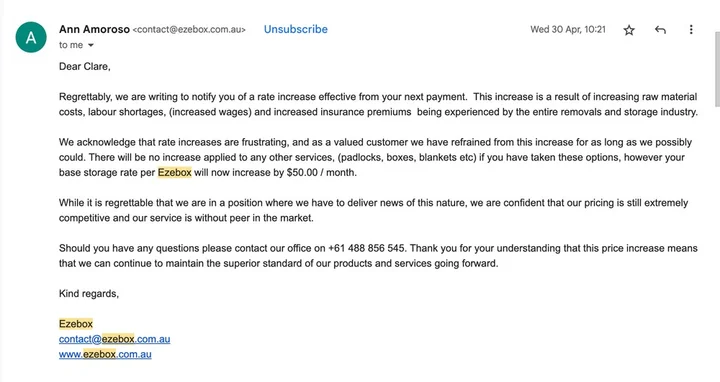
Task: Click the phone number +61 488 856 545
Action: click(x=366, y=248)
